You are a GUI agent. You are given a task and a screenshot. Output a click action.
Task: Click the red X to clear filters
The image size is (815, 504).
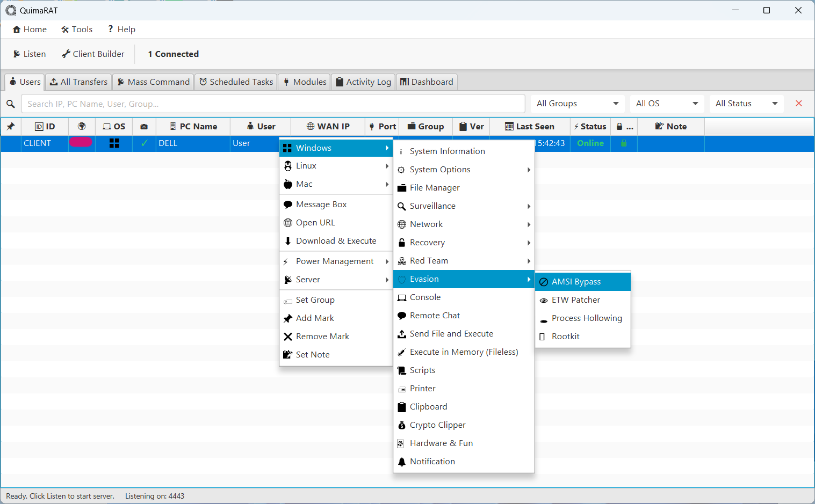(x=799, y=104)
